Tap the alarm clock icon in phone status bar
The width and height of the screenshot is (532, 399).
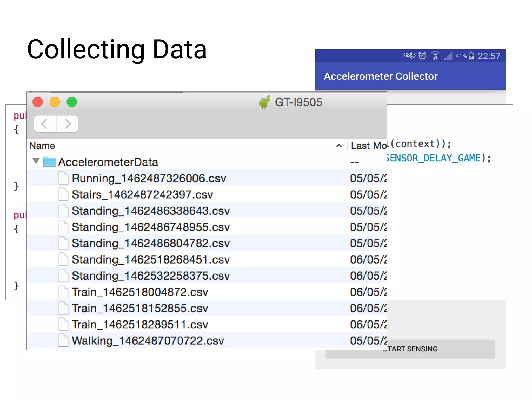tap(422, 56)
